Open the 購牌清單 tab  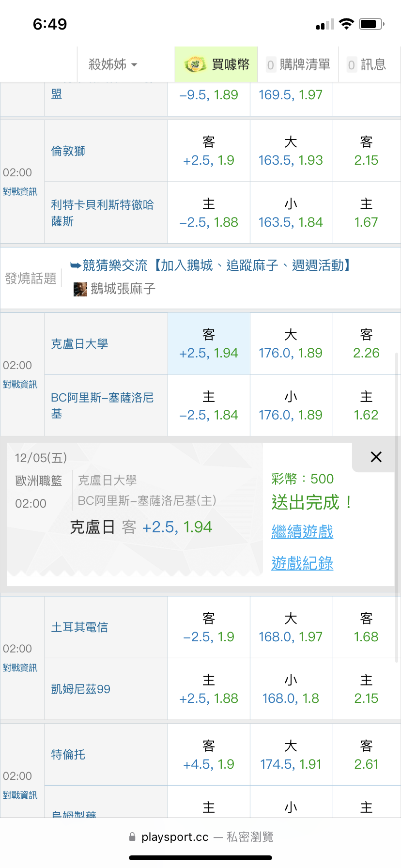click(x=298, y=64)
